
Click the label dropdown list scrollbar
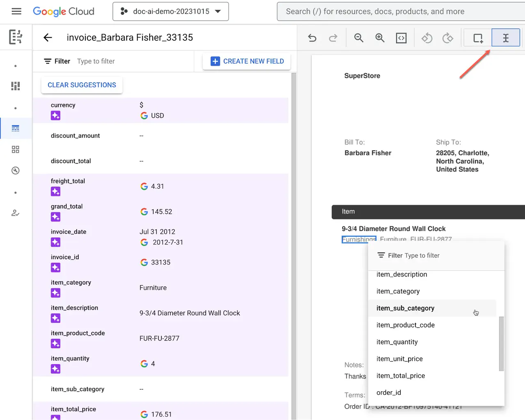[x=501, y=344]
